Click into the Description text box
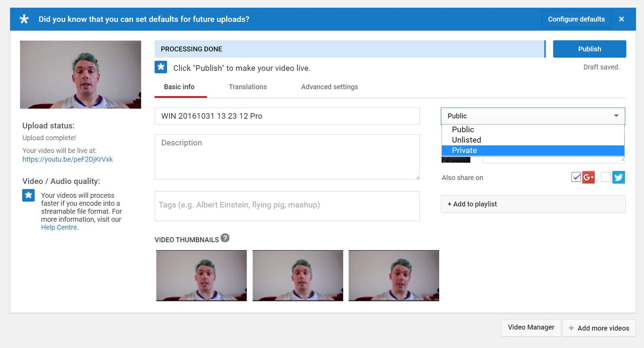644x348 pixels. [287, 157]
